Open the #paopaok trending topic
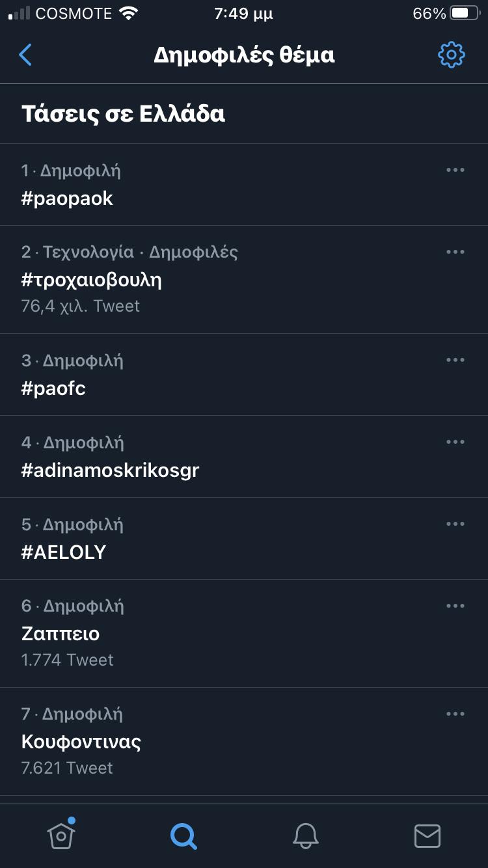Viewport: 488px width, 868px height. (68, 199)
